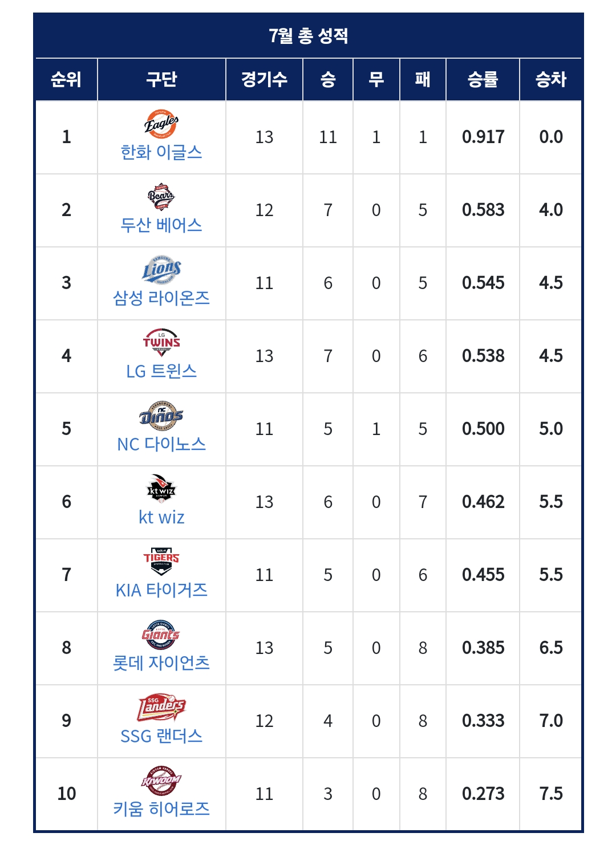Click the 승률 column header
Screen dimensions: 616x845
483,79
